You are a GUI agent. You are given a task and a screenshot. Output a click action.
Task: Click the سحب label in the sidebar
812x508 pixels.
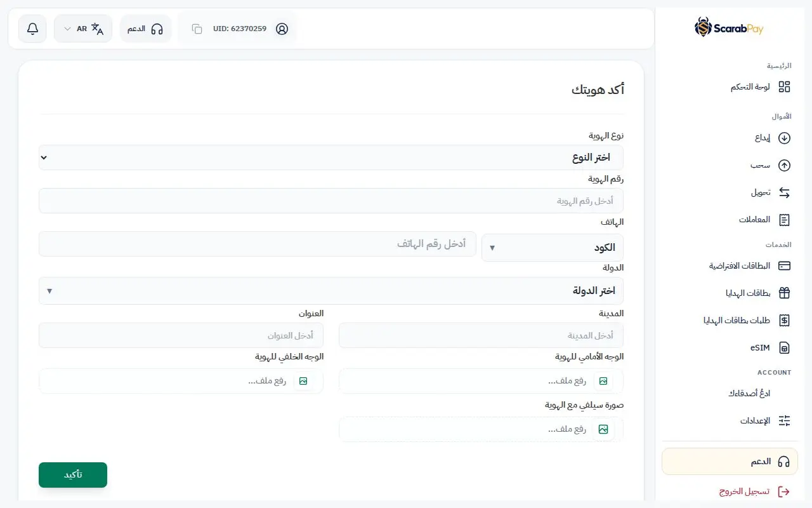761,165
